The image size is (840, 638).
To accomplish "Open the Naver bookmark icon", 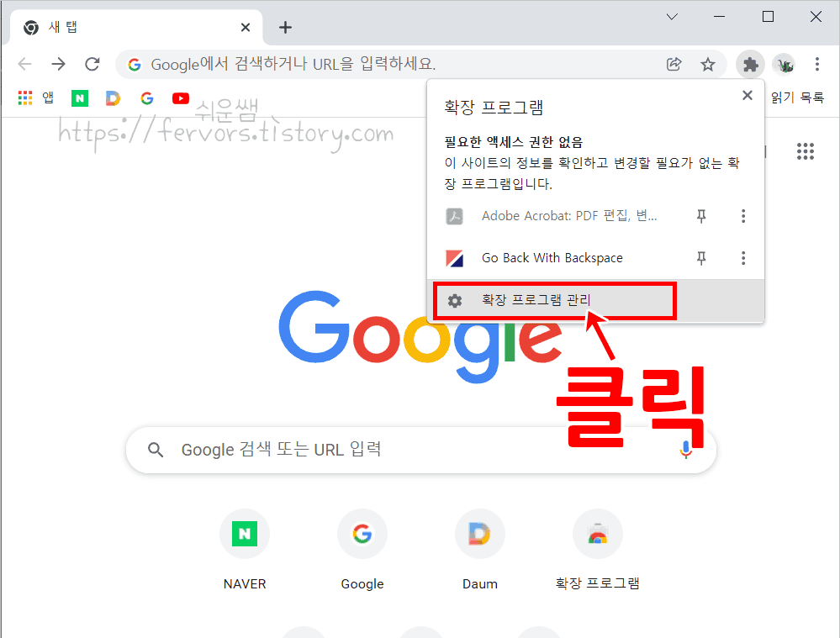I will point(80,98).
